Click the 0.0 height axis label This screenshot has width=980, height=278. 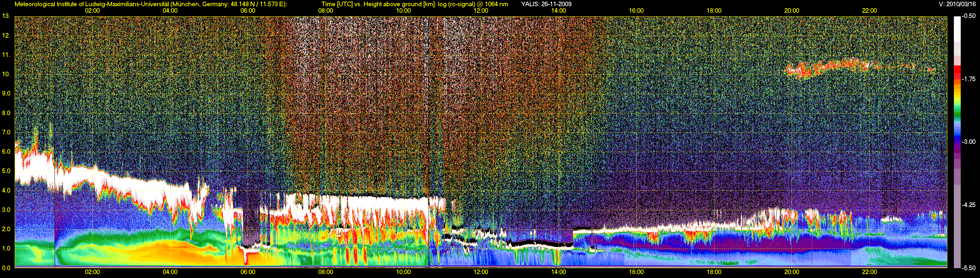coord(6,268)
